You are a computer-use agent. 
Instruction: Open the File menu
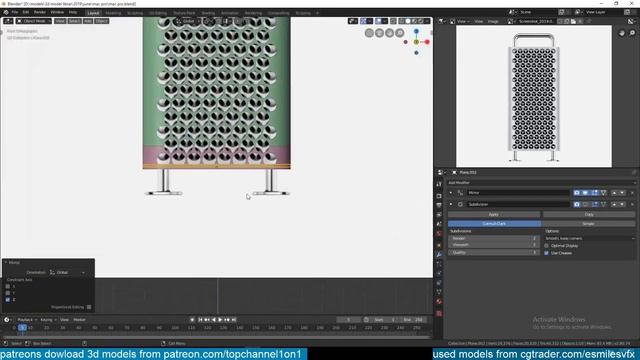(x=15, y=12)
